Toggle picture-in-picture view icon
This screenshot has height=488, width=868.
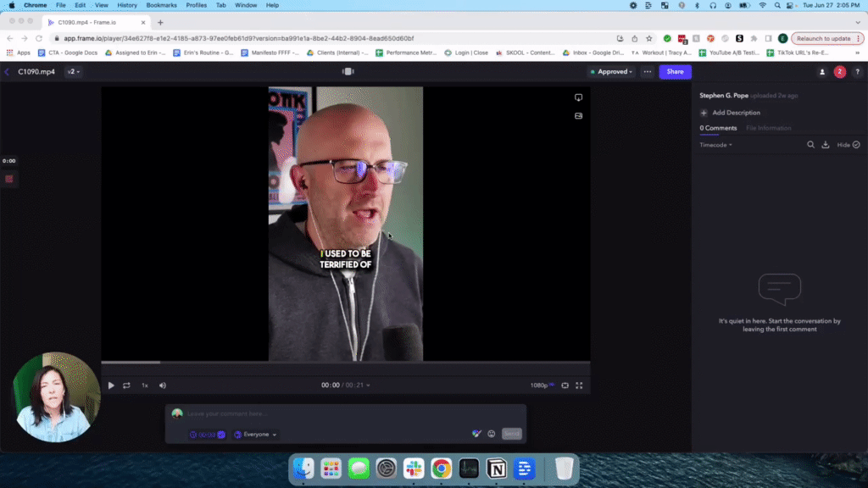click(x=565, y=385)
